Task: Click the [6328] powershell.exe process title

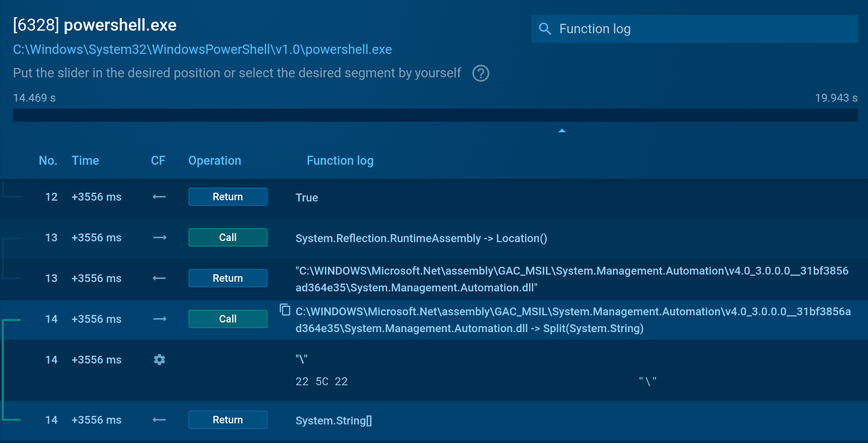Action: pyautogui.click(x=95, y=25)
